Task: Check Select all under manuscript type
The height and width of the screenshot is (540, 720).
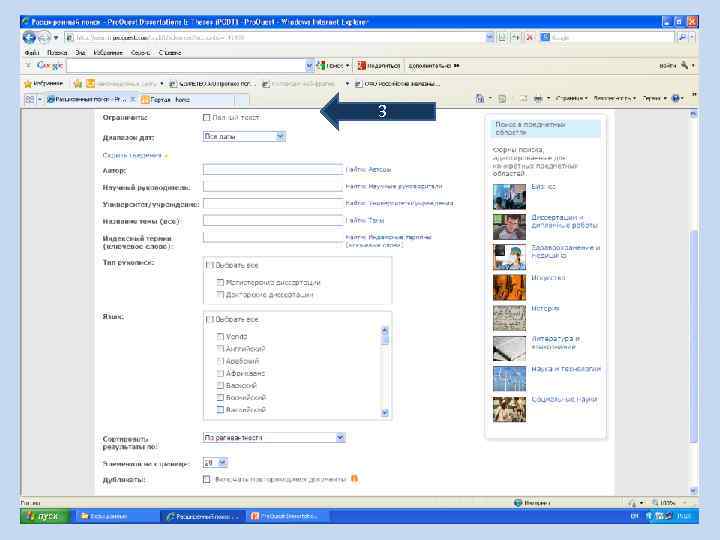Action: 209,265
